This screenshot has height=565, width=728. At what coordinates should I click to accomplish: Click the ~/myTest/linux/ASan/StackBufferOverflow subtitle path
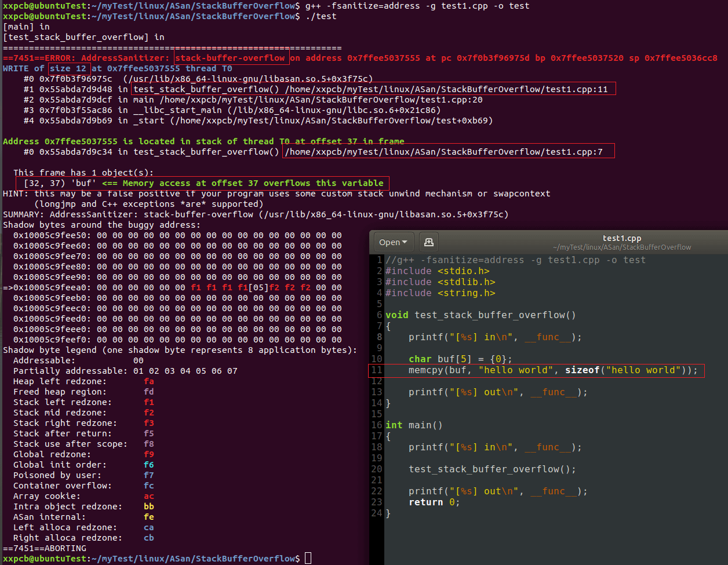(x=622, y=247)
